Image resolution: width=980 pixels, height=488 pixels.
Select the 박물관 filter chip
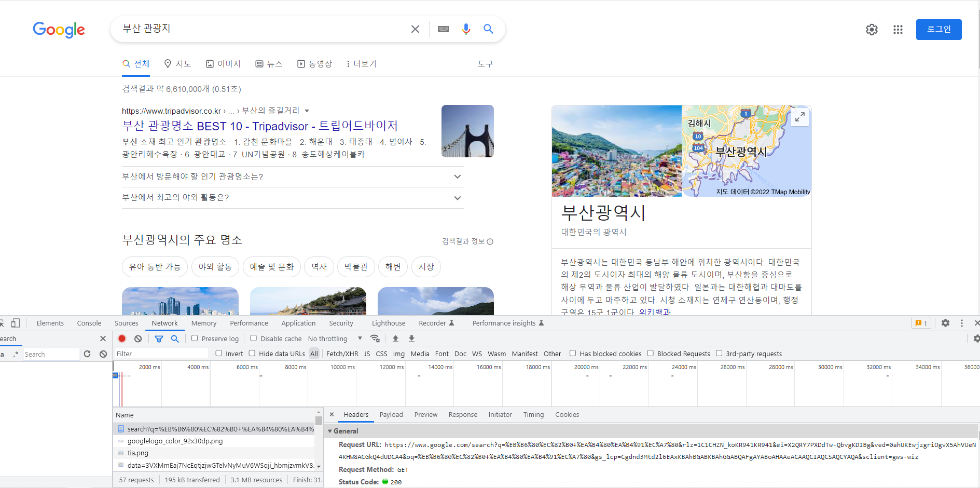[356, 267]
